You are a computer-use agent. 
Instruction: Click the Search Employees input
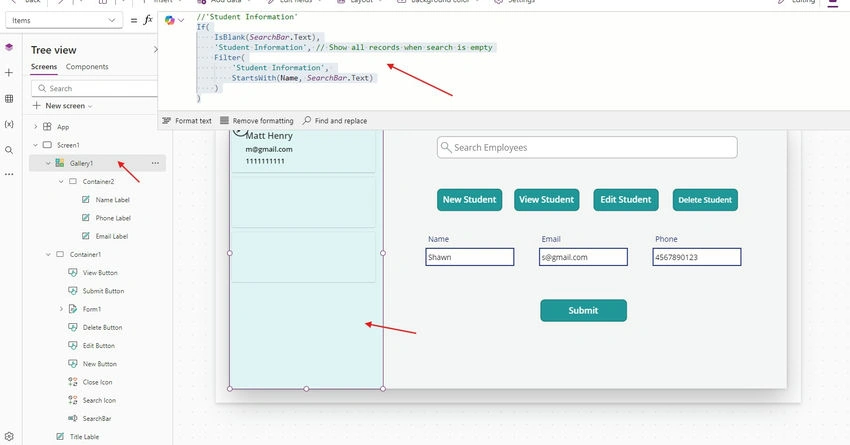[587, 147]
